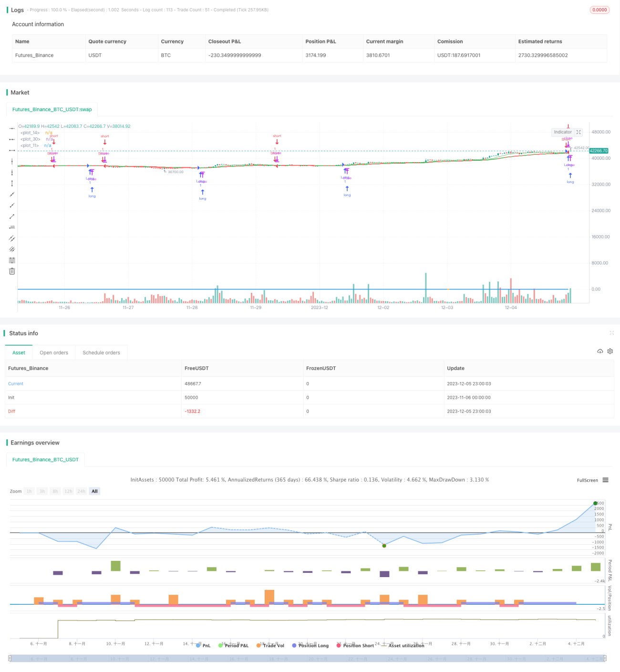Collapse the Status info panel
The width and height of the screenshot is (620, 672).
coord(611,333)
